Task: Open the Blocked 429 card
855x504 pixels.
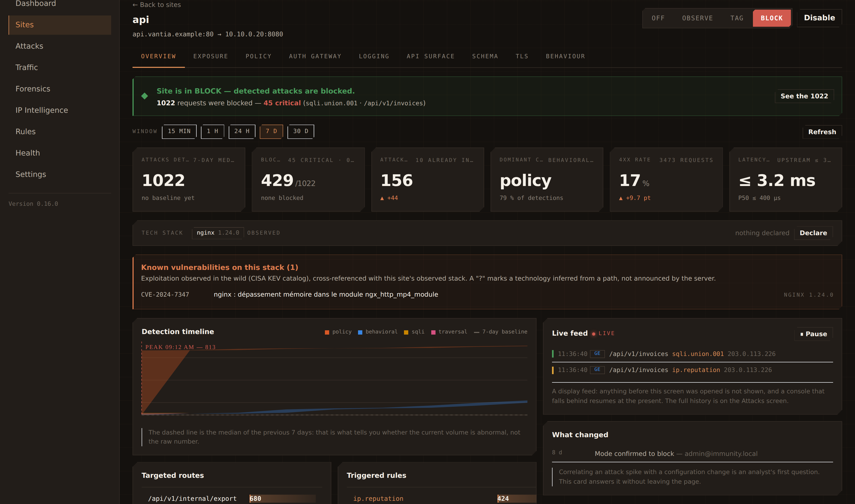Action: pyautogui.click(x=308, y=179)
